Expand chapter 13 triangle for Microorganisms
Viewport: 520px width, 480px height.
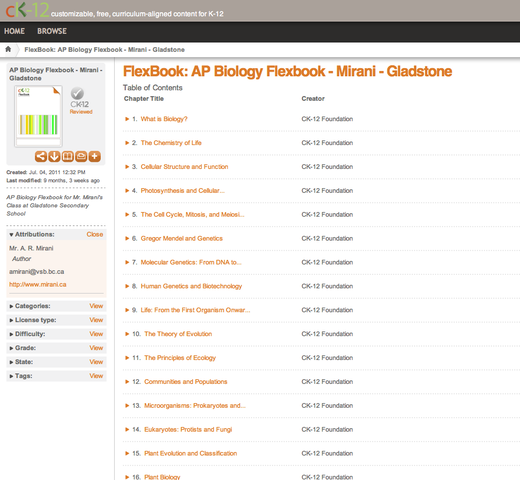pos(127,406)
